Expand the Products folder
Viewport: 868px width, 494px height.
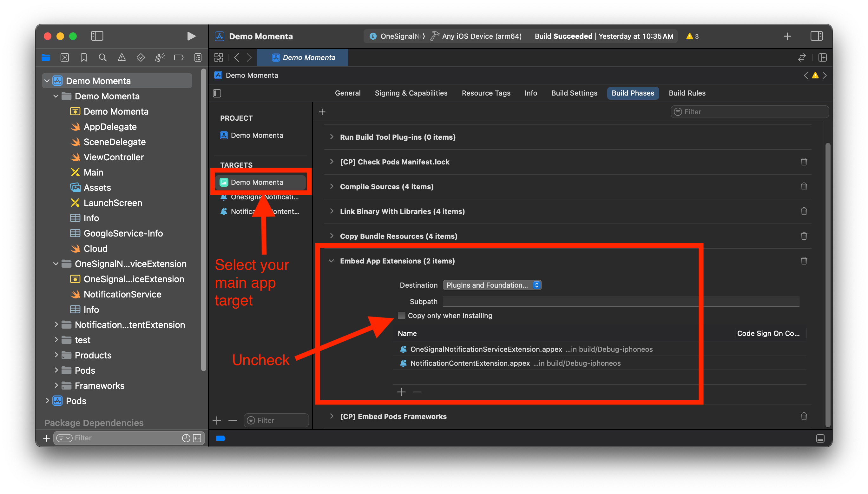tap(56, 355)
